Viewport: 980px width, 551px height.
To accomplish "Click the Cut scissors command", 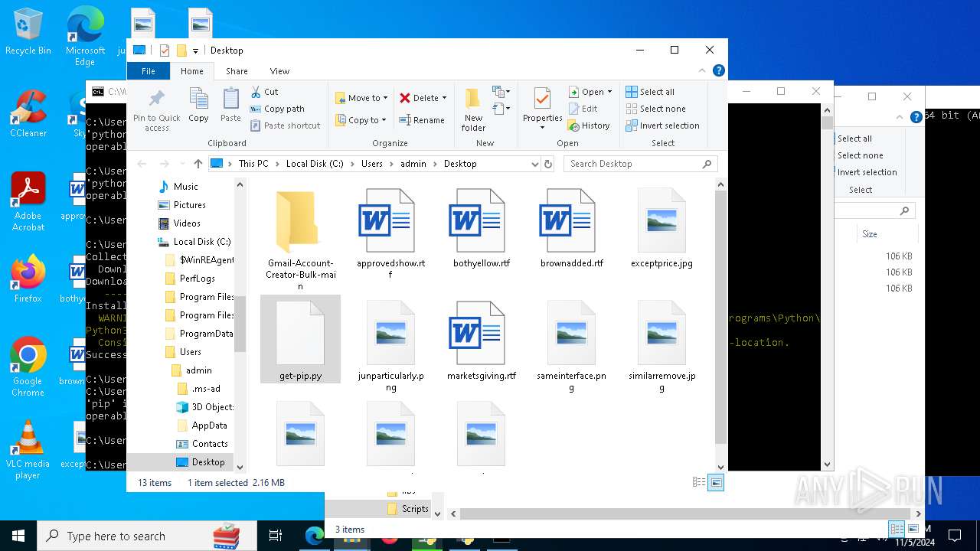I will pyautogui.click(x=264, y=92).
